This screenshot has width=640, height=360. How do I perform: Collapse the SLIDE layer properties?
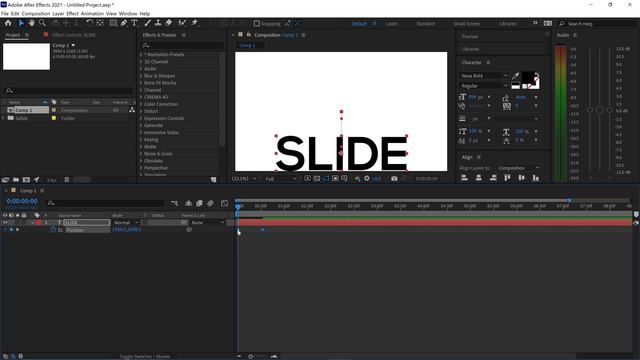(x=33, y=222)
